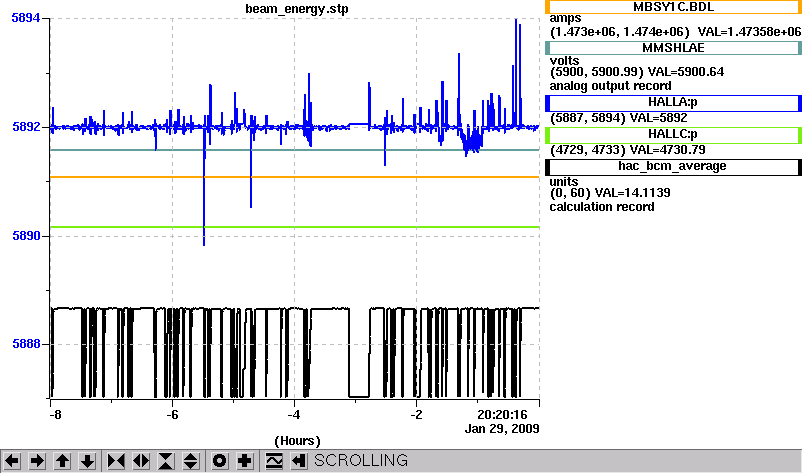This screenshot has height=473, width=802.
Task: Click the horizontal orange trace line
Action: (x=295, y=177)
